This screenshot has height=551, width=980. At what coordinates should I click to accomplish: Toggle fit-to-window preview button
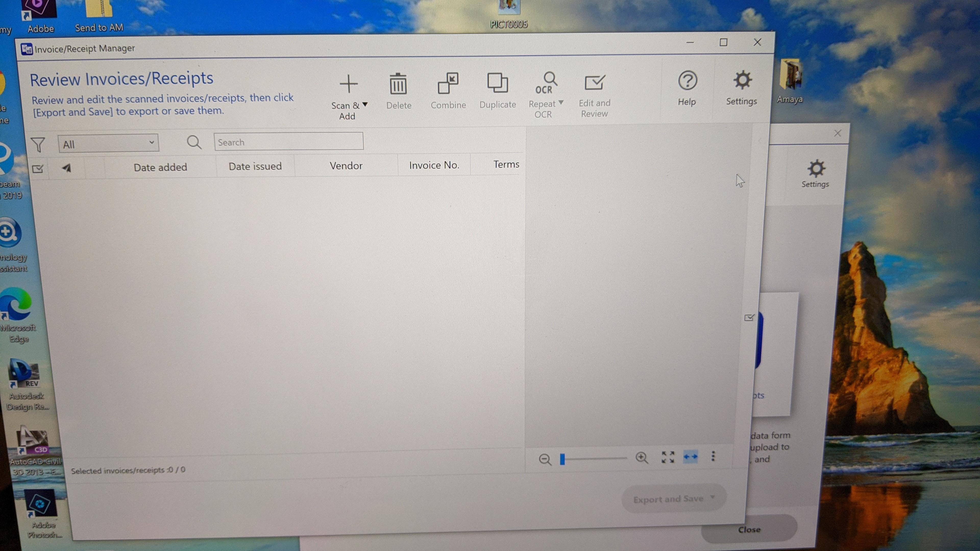[668, 457]
